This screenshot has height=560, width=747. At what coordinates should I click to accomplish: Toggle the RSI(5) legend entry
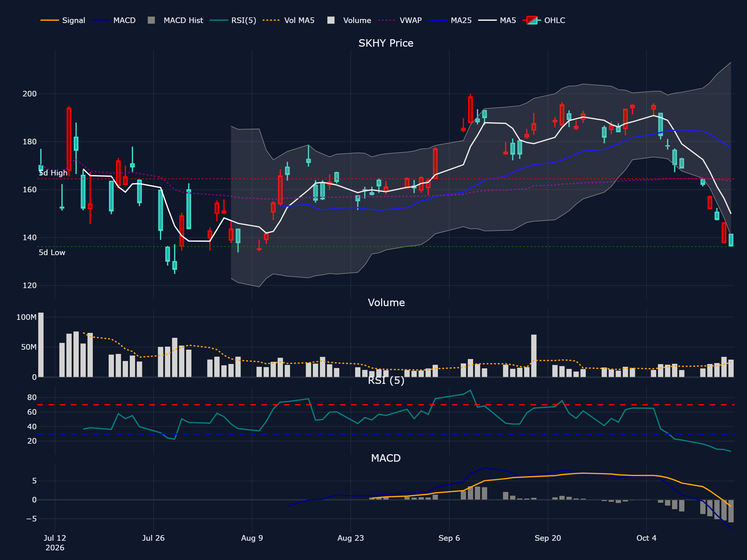pos(233,20)
